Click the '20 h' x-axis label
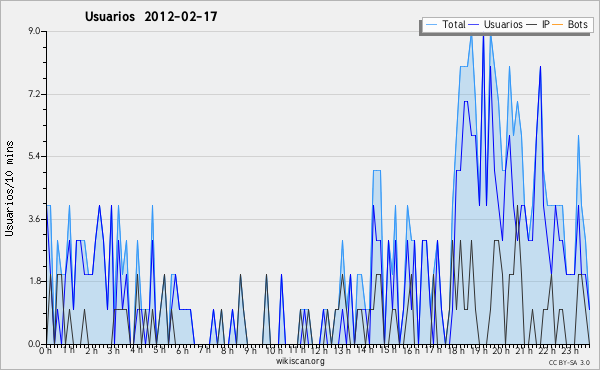 [501, 351]
